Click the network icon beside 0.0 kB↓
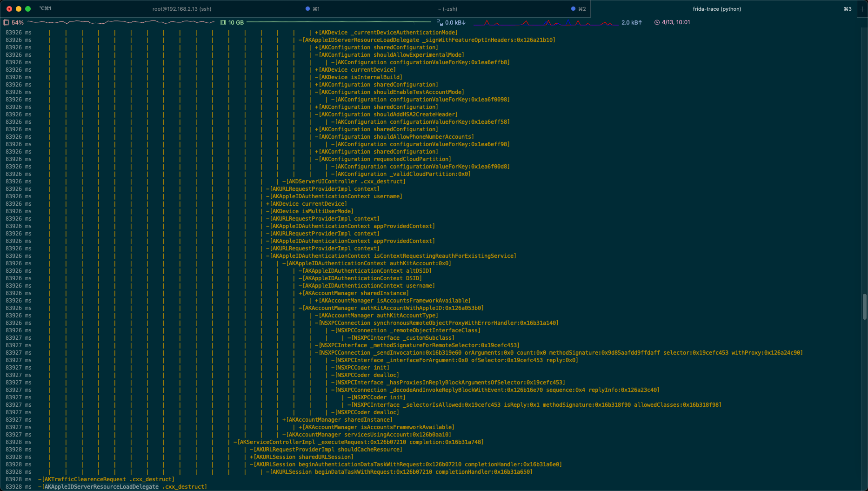 [x=440, y=22]
